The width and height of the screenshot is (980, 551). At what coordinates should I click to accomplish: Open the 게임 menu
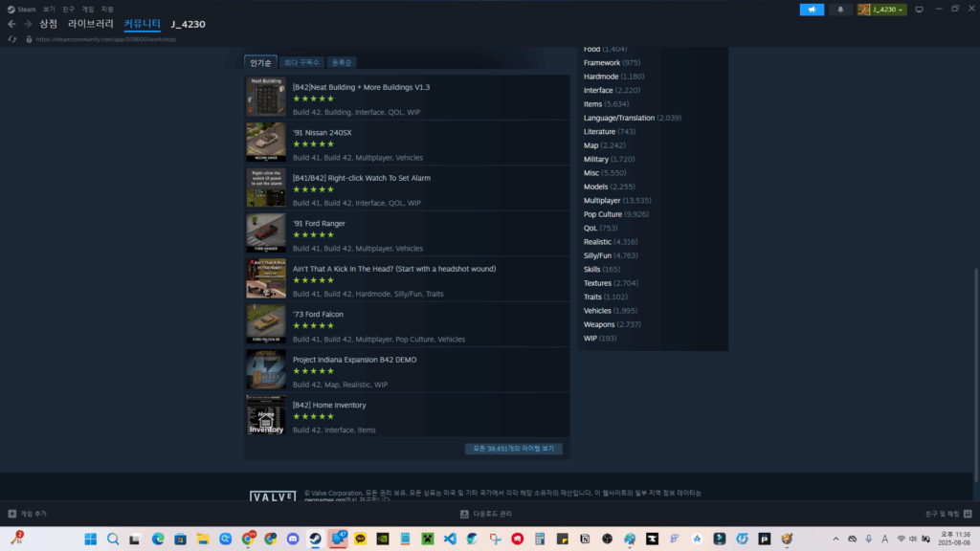87,10
